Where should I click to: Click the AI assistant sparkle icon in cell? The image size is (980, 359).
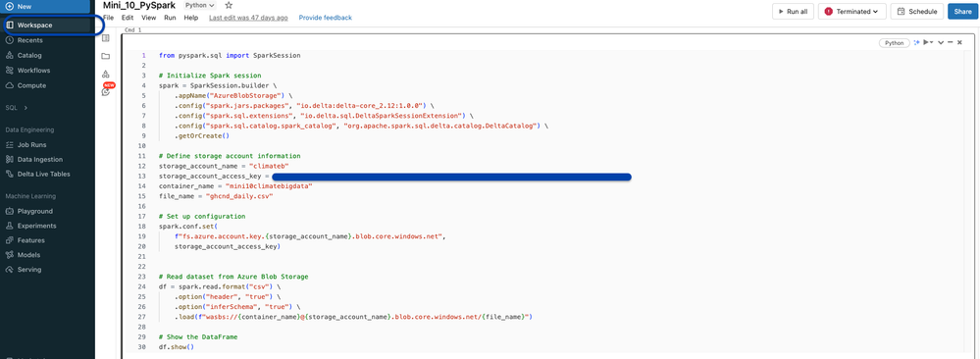click(917, 42)
